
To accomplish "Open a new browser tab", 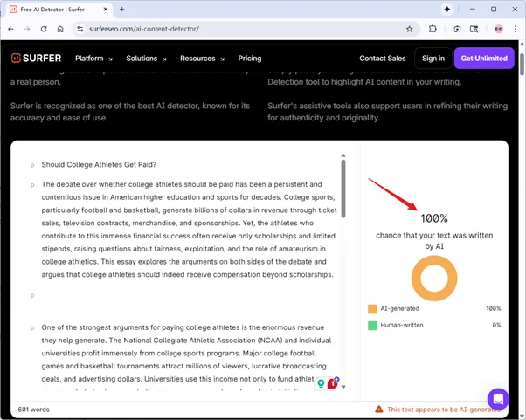I will coord(121,9).
